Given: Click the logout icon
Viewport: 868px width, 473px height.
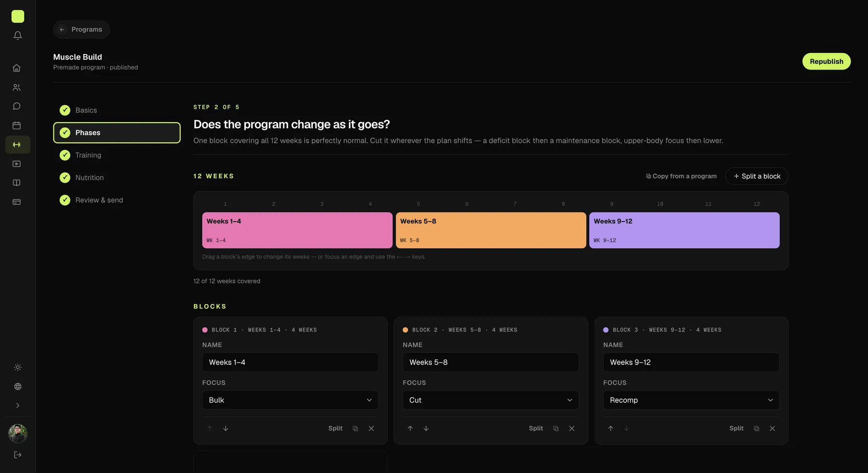Looking at the screenshot, I should pos(18,455).
